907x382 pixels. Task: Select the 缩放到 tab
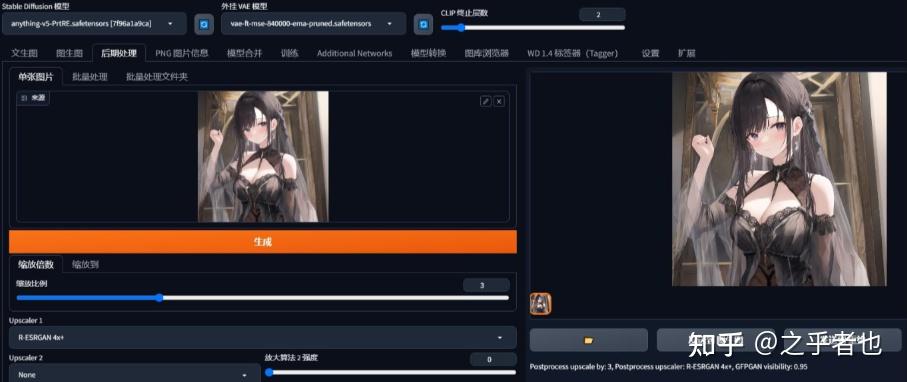point(86,265)
